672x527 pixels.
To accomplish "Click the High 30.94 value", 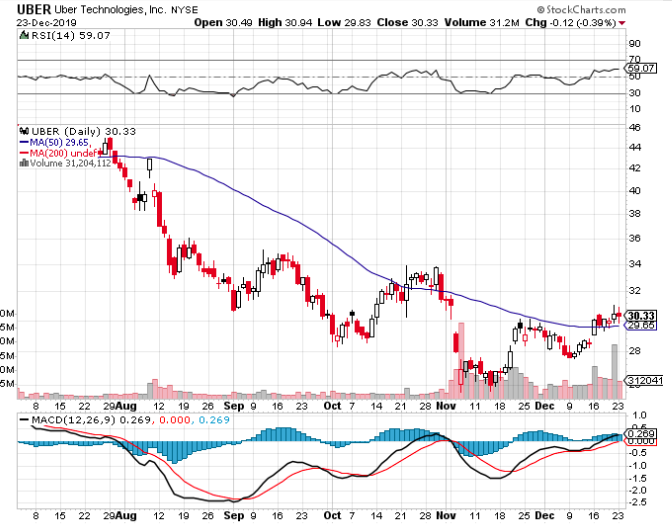I will [x=285, y=23].
